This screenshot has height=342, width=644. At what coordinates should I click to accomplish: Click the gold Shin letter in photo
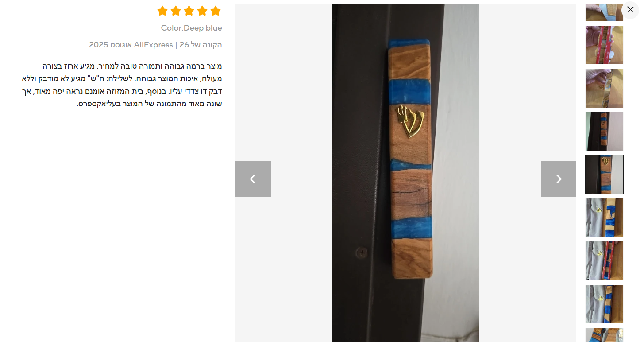409,121
